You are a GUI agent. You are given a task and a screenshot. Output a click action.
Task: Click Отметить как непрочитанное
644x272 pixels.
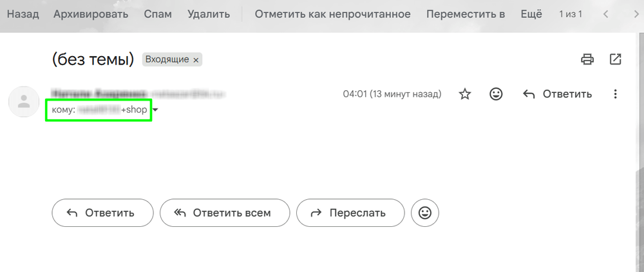pyautogui.click(x=332, y=14)
